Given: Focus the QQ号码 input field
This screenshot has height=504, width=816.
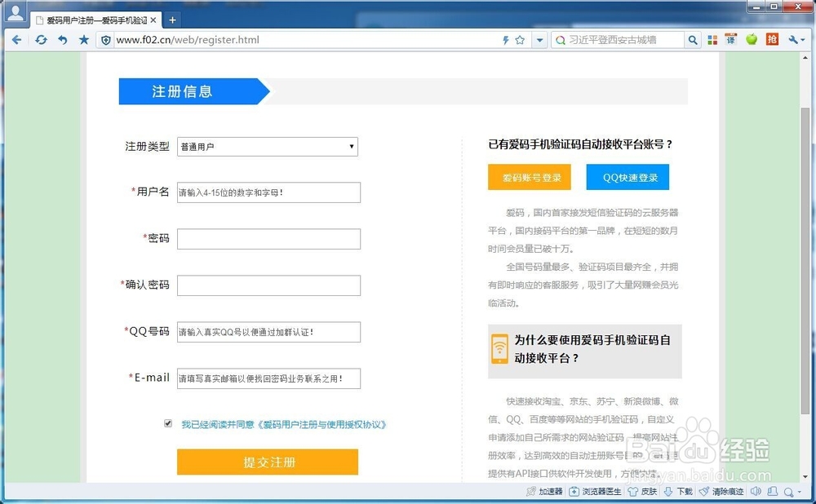Looking at the screenshot, I should [x=268, y=332].
